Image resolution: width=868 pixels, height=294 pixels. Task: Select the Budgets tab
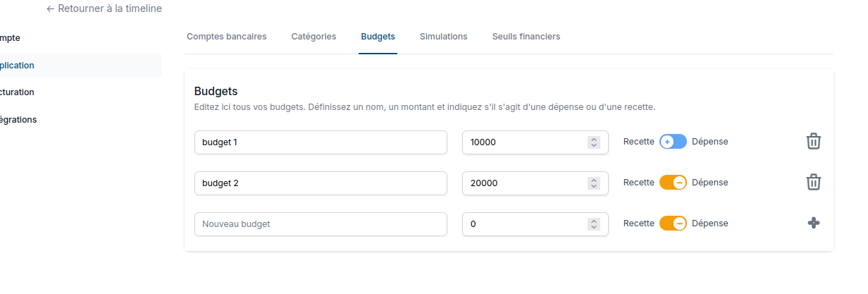tap(378, 37)
